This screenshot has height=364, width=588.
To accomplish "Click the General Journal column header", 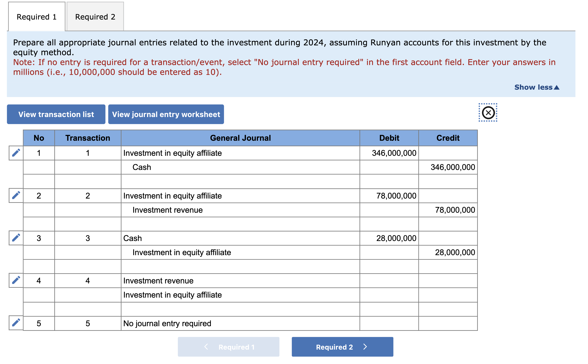I will click(240, 138).
